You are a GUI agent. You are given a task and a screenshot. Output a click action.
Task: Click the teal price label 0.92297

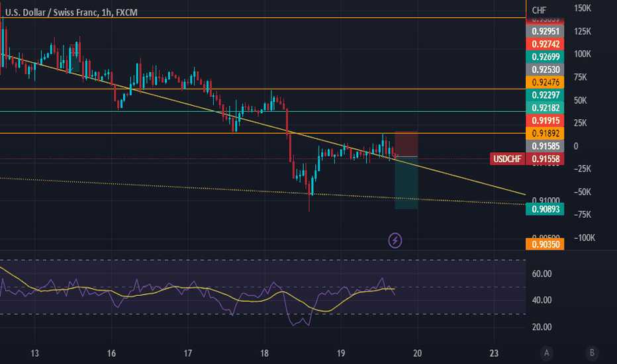[x=545, y=95]
